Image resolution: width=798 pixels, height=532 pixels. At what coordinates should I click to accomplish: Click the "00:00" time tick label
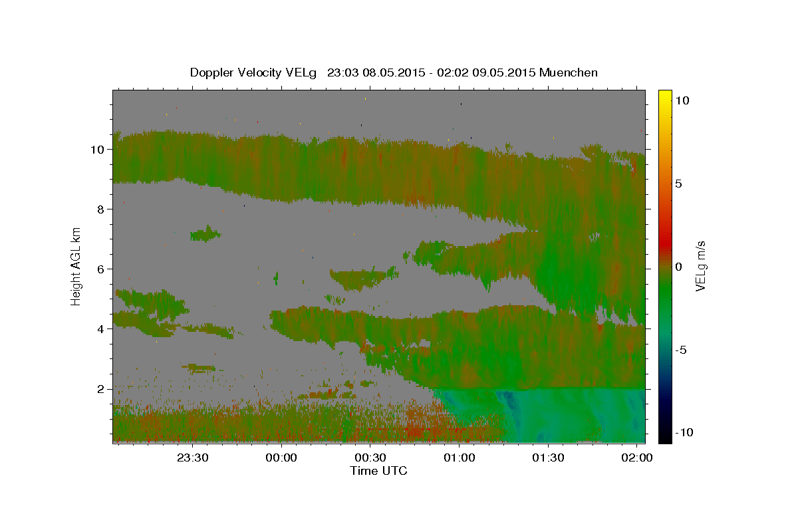pos(281,458)
